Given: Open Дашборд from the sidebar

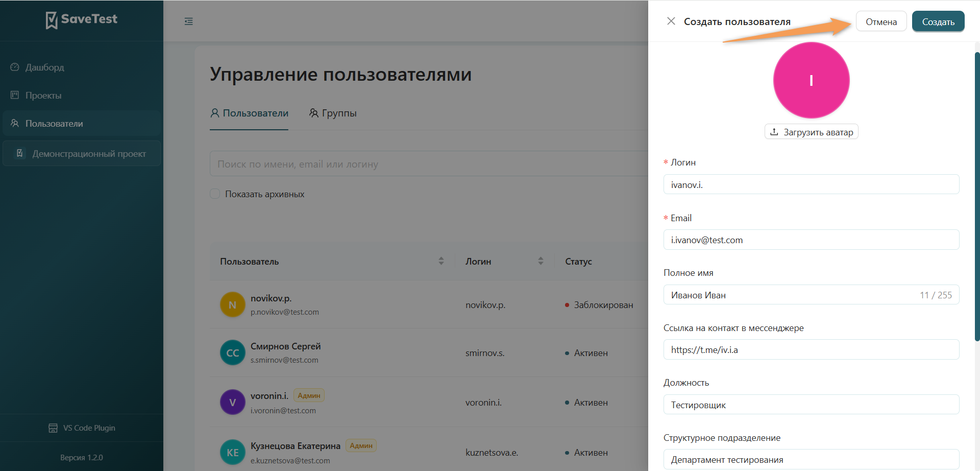Looking at the screenshot, I should click(x=45, y=67).
